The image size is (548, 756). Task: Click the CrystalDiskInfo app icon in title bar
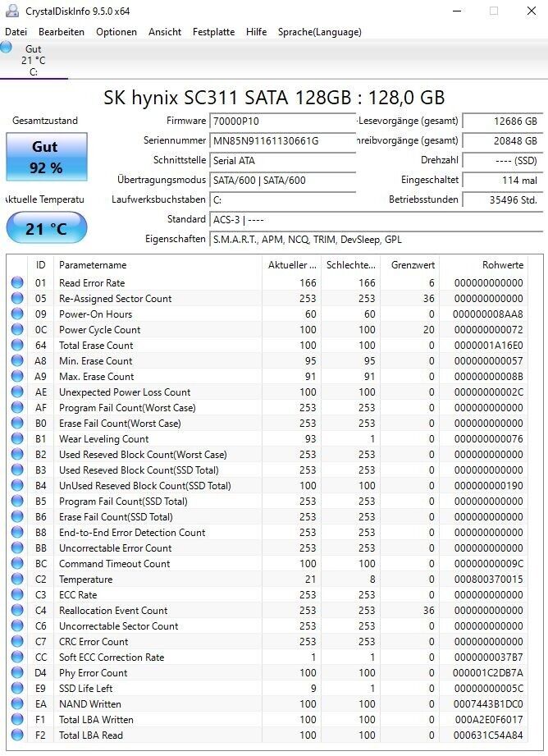[12, 11]
